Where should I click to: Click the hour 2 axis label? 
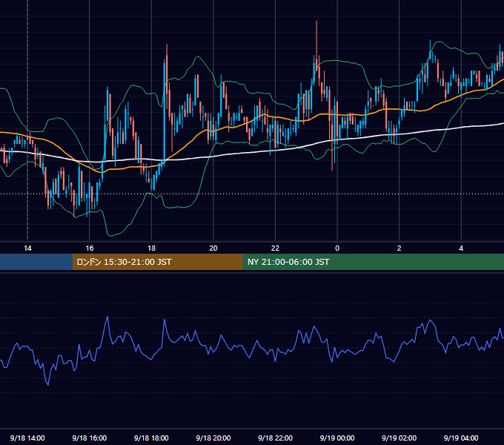(399, 248)
